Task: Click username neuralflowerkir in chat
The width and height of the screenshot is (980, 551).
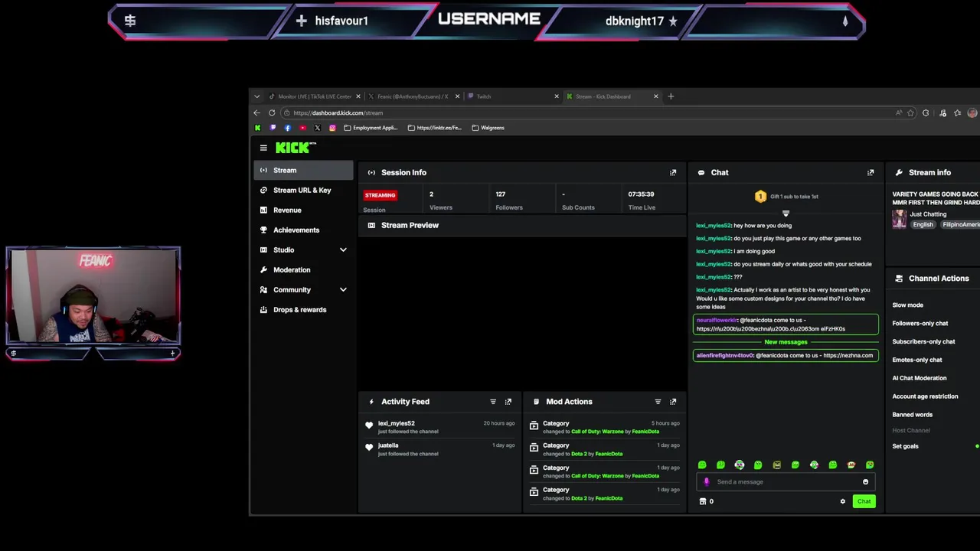Action: pos(717,321)
